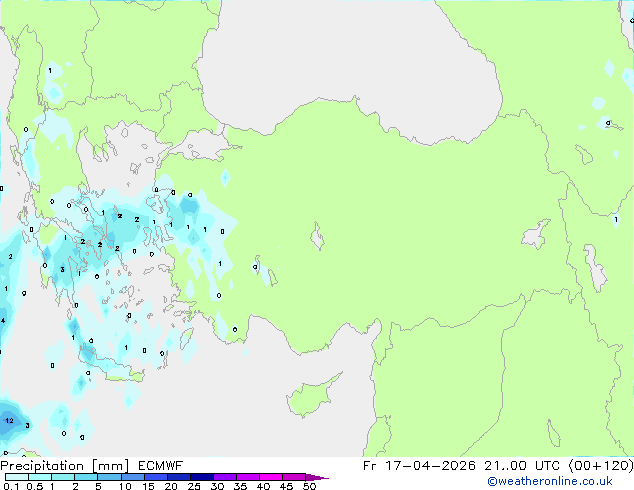This screenshot has width=634, height=490.
Task: Select the 5–10 mm legend color swatch
Action: [109, 477]
